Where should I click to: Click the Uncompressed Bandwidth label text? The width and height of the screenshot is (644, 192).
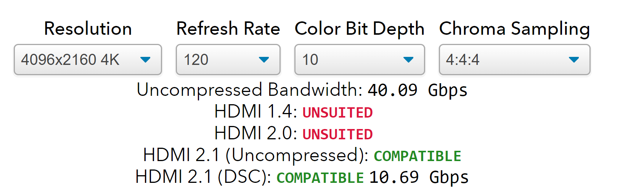(x=249, y=90)
